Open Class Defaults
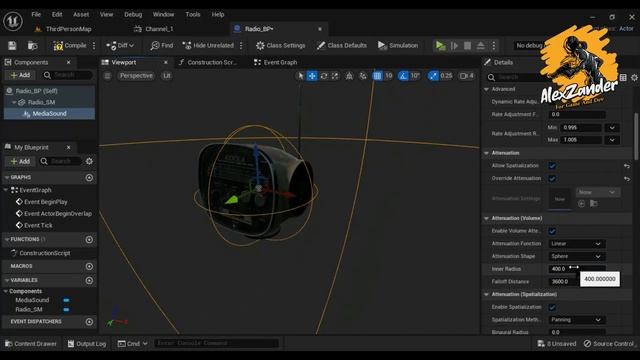This screenshot has width=640, height=360. pos(342,45)
